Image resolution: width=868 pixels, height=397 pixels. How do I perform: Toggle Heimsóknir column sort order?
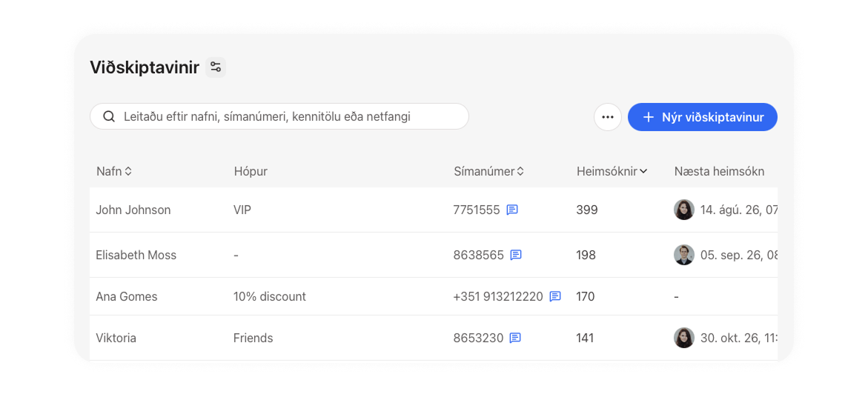point(612,171)
